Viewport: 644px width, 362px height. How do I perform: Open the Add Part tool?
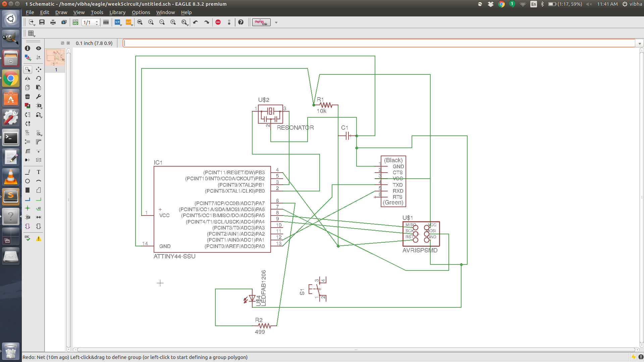pyautogui.click(x=28, y=106)
